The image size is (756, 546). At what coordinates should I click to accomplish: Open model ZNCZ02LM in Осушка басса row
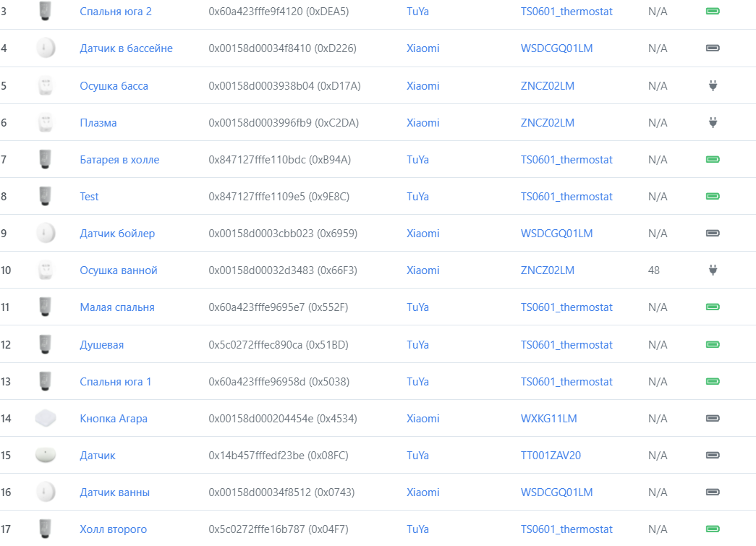pos(547,86)
